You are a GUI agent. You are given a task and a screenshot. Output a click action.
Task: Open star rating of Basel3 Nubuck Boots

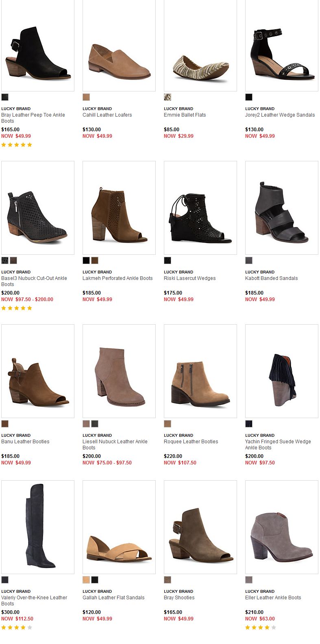point(17,308)
